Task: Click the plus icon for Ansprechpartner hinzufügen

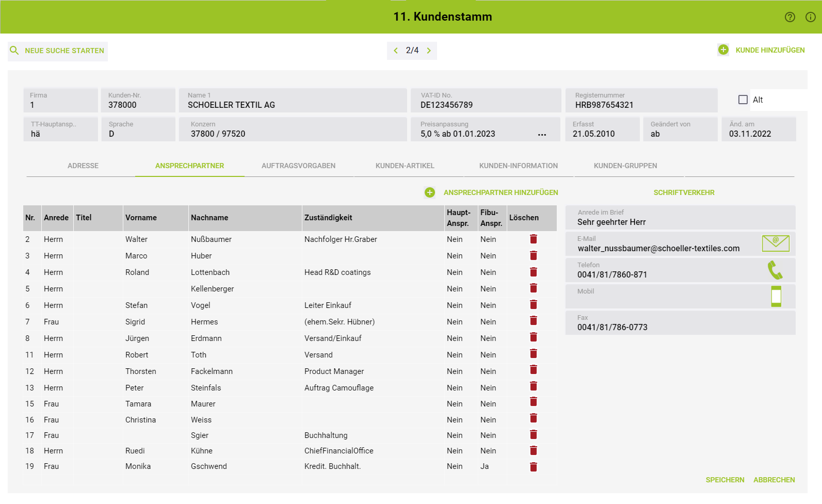Action: [430, 192]
